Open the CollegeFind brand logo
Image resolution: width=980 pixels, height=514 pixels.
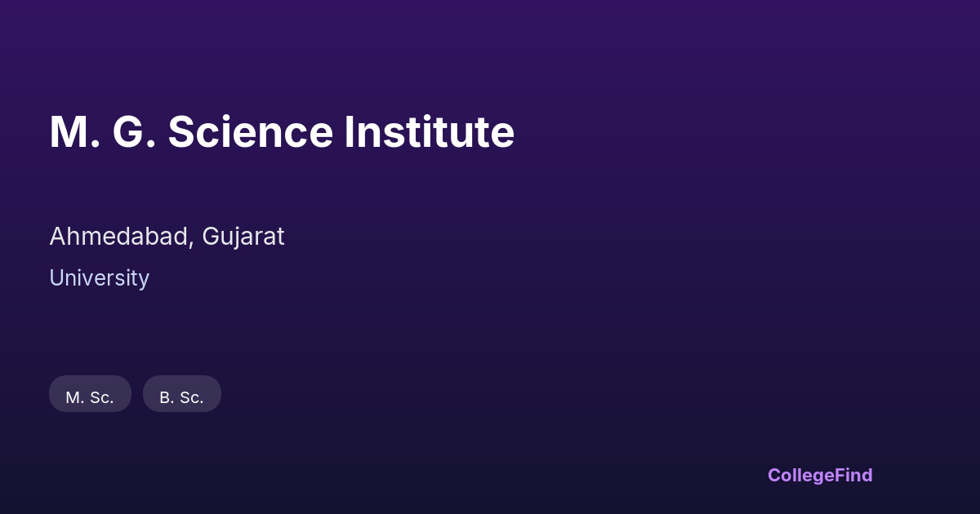[x=819, y=475]
